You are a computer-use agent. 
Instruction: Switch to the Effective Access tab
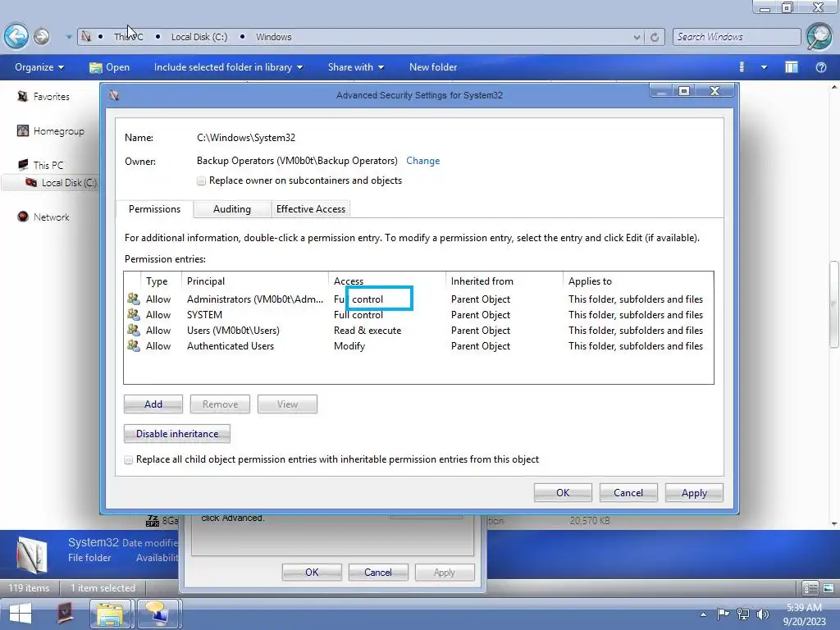click(311, 209)
